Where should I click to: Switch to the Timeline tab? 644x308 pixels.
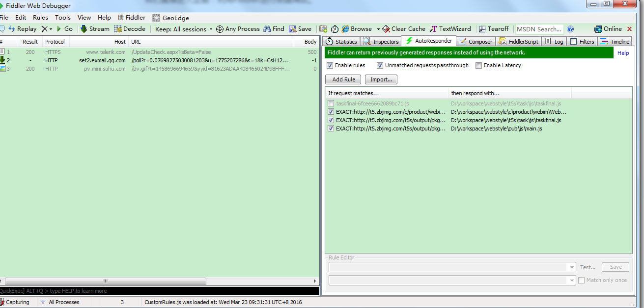click(615, 42)
